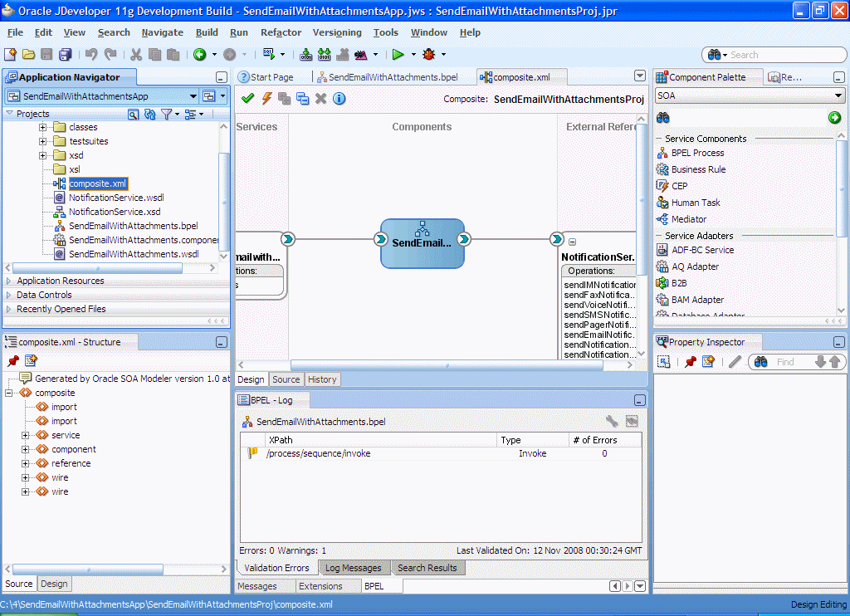Click the red Debug bug icon

pyautogui.click(x=429, y=54)
